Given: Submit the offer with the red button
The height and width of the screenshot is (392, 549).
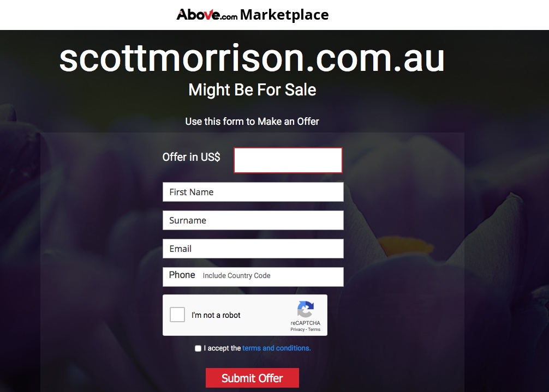Looking at the screenshot, I should click(x=252, y=378).
